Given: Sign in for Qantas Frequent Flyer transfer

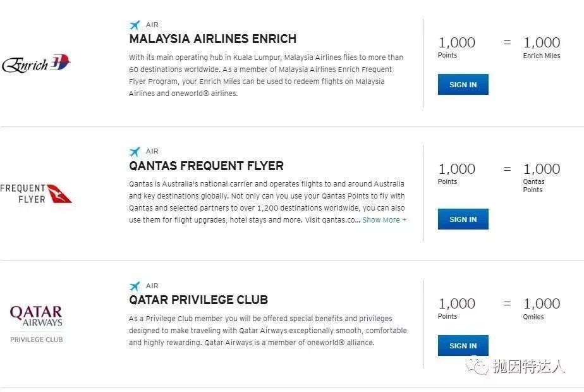Looking at the screenshot, I should click(x=463, y=219).
